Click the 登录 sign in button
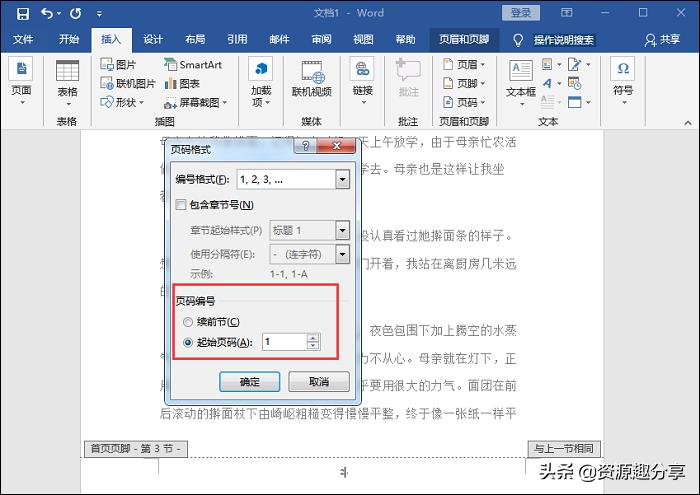Image resolution: width=700 pixels, height=495 pixels. click(x=521, y=13)
